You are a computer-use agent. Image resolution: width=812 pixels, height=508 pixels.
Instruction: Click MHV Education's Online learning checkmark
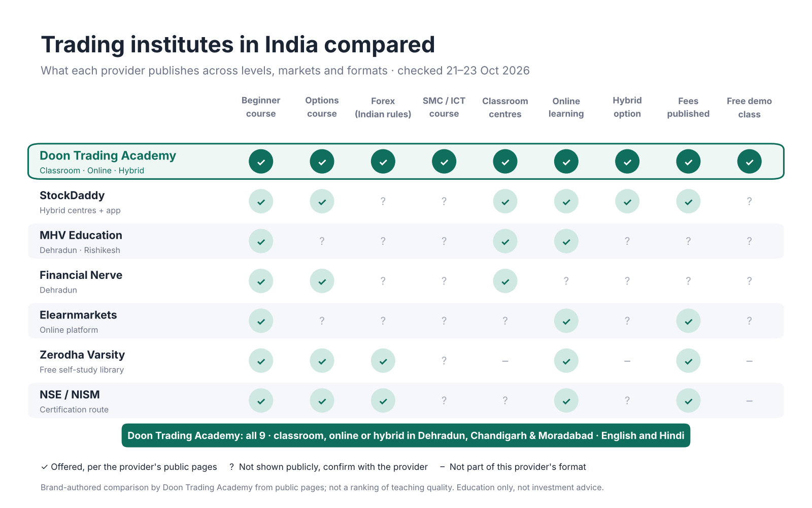[x=566, y=241]
